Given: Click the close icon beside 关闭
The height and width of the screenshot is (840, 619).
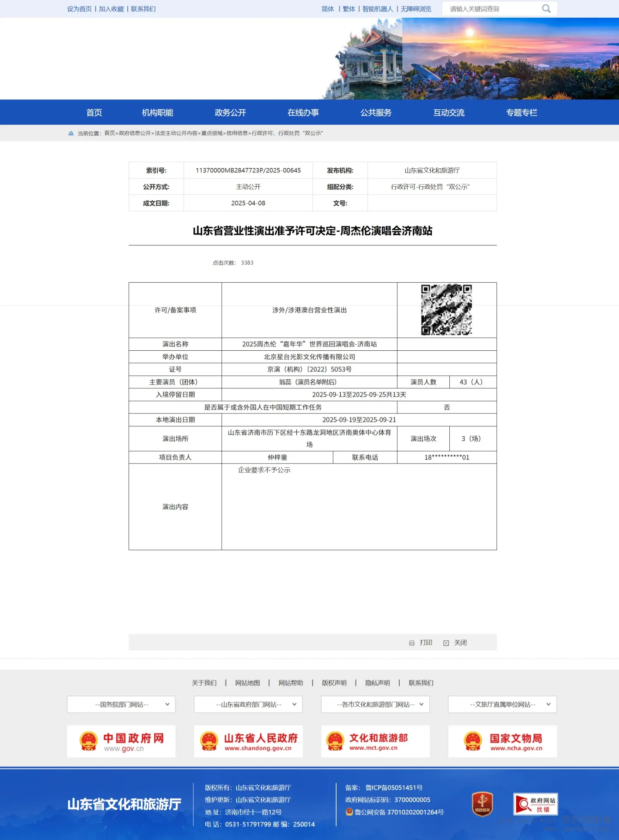Looking at the screenshot, I should point(446,643).
